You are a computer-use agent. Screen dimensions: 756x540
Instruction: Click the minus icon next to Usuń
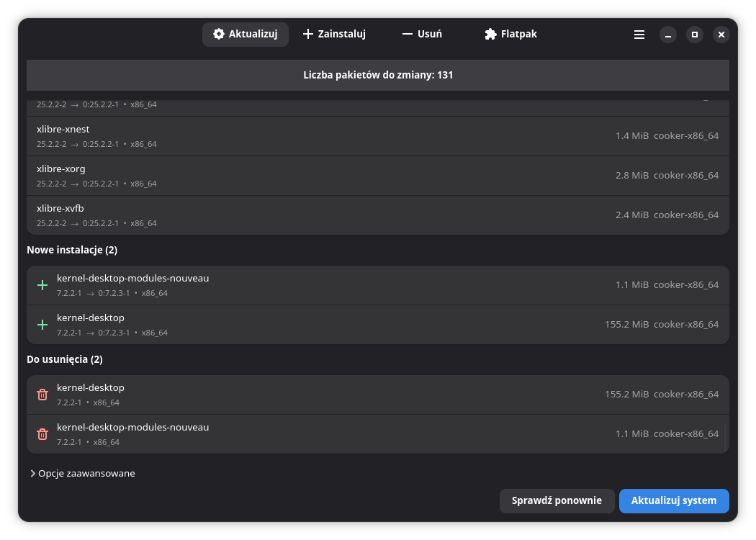(408, 34)
